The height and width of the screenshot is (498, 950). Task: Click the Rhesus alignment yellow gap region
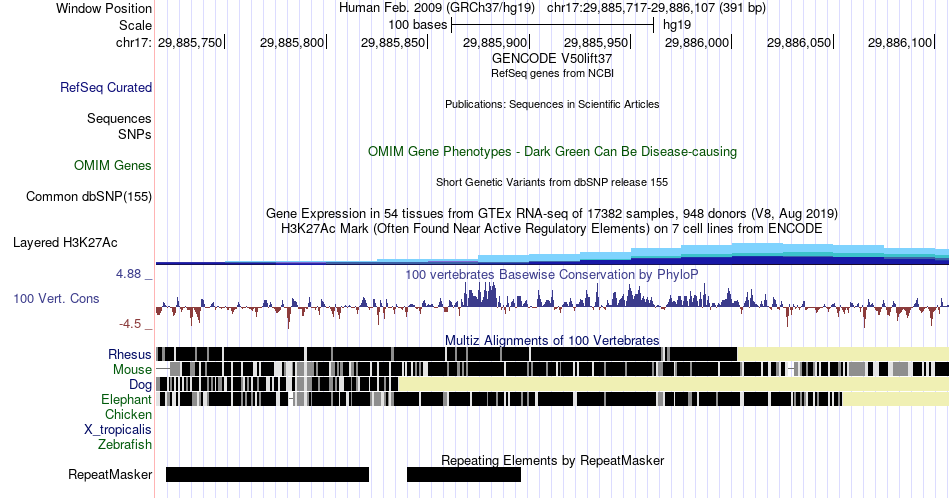pyautogui.click(x=843, y=354)
